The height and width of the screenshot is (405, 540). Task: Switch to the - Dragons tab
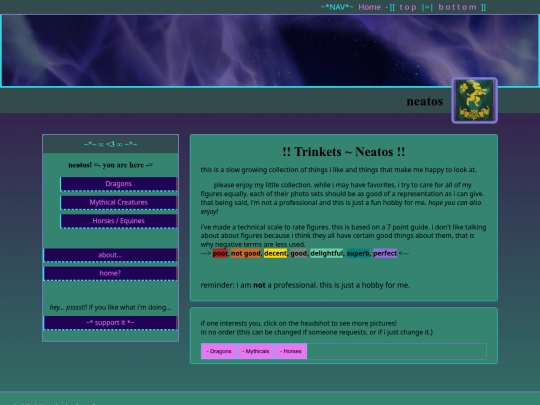click(x=219, y=351)
